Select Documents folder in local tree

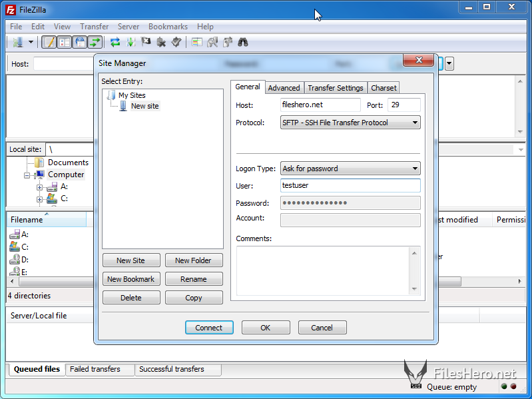point(68,163)
